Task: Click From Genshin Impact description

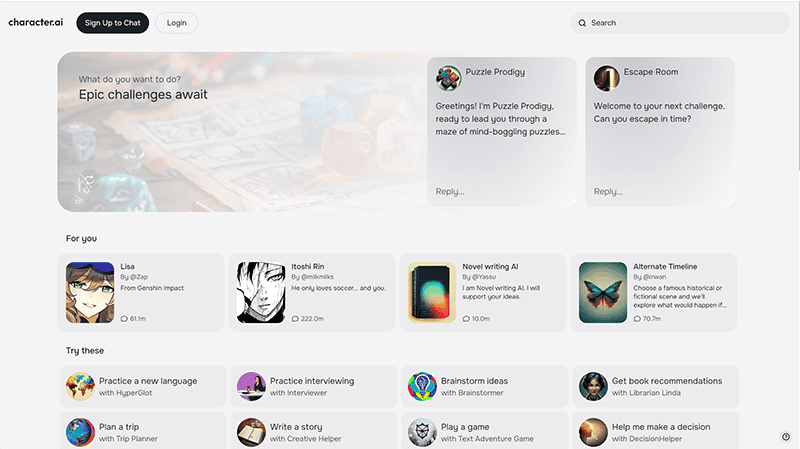Action: click(x=152, y=288)
